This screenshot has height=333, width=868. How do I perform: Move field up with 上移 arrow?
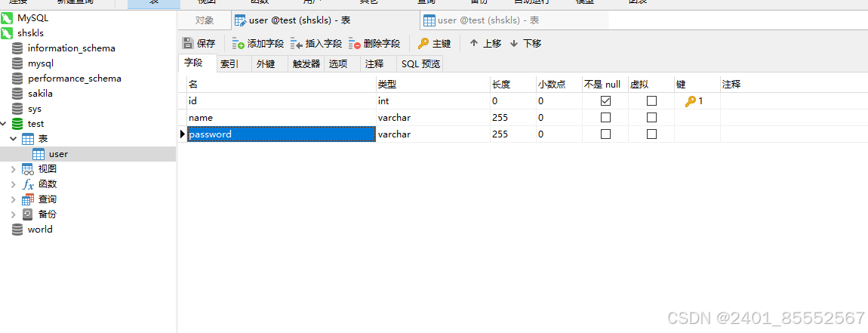pyautogui.click(x=485, y=43)
